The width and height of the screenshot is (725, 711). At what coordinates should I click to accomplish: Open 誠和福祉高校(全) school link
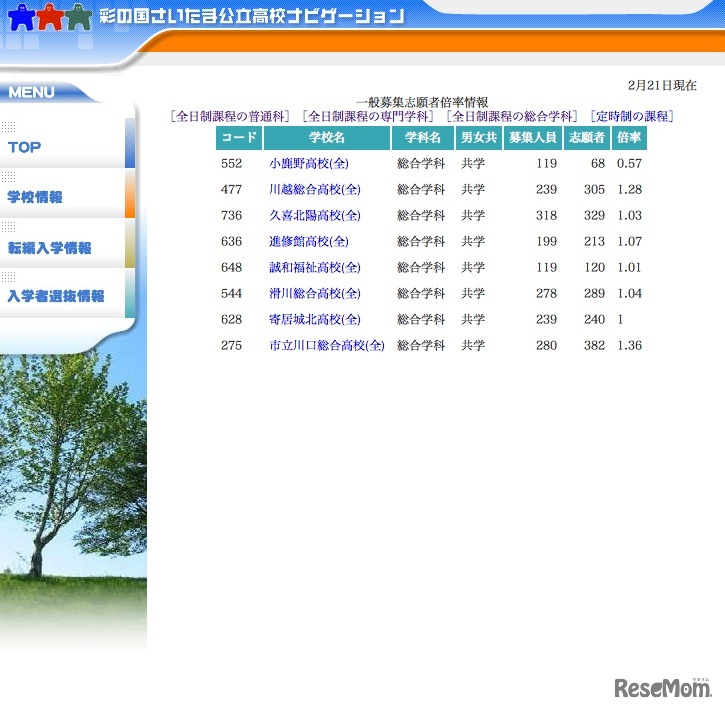[x=315, y=267]
